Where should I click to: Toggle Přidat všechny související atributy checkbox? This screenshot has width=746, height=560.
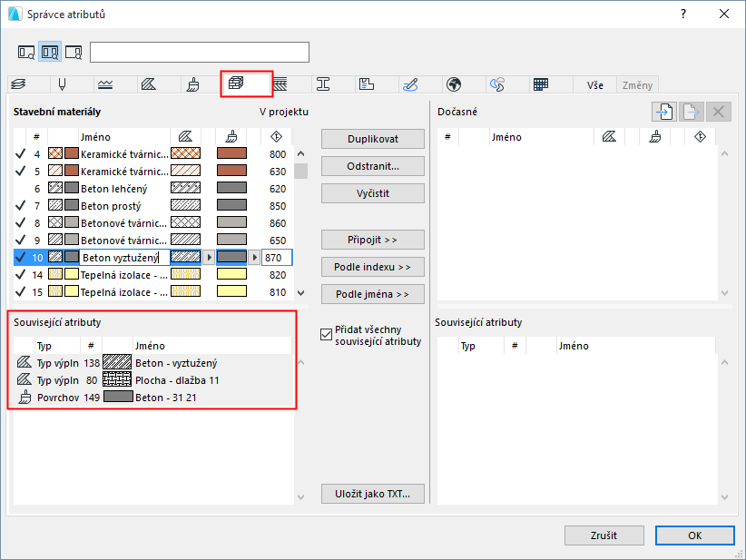click(x=326, y=335)
